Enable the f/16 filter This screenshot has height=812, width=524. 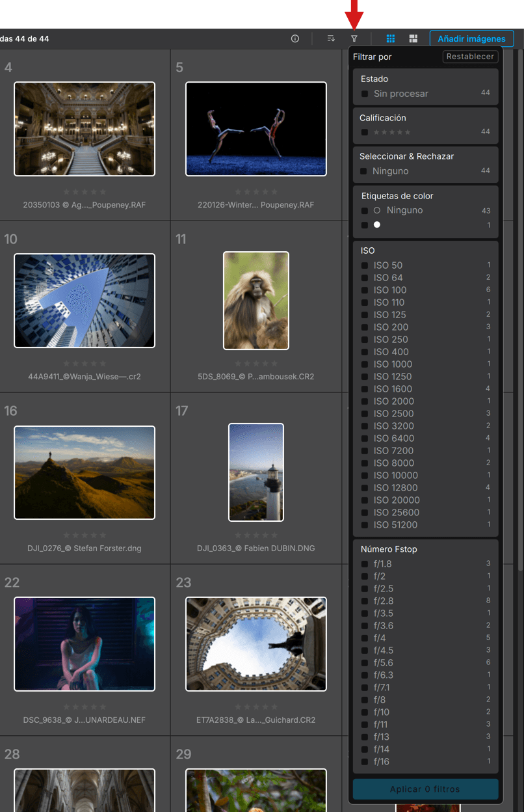point(365,762)
